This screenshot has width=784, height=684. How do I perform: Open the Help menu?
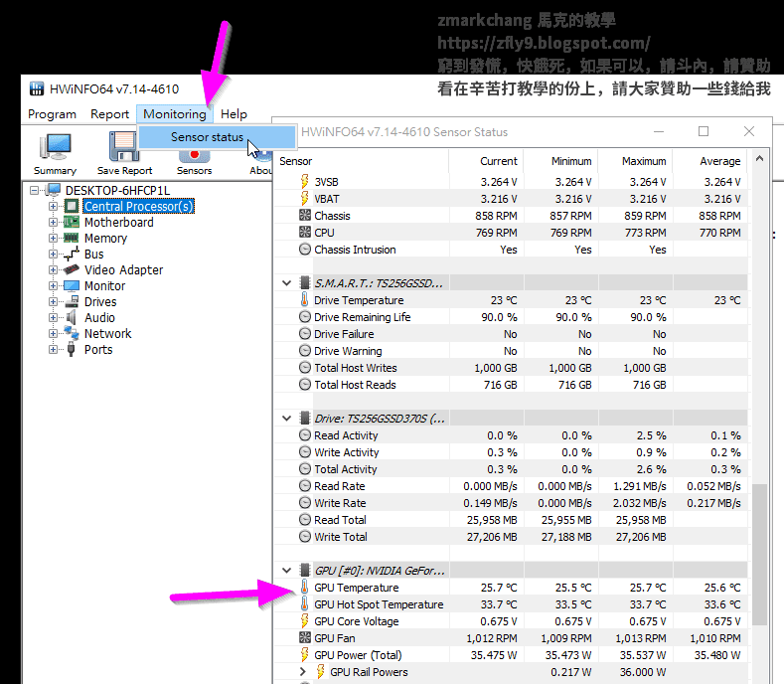coord(234,114)
